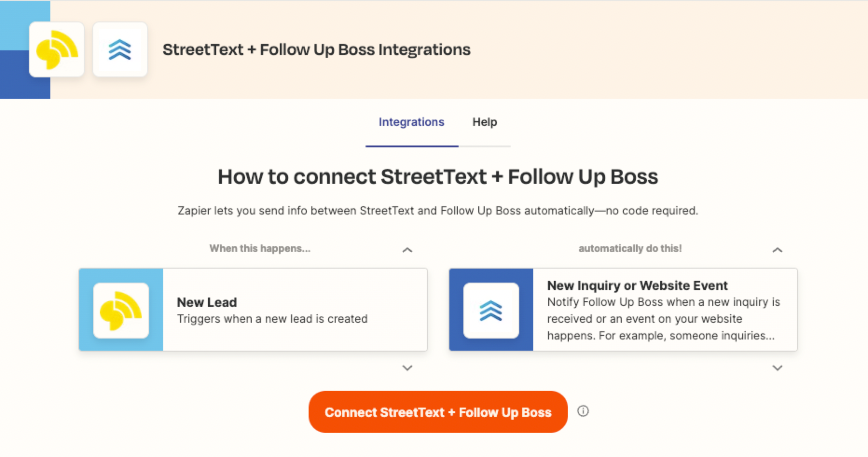The width and height of the screenshot is (868, 457).
Task: Click the StreetText + Follow Up Boss Integrations title
Action: [317, 49]
